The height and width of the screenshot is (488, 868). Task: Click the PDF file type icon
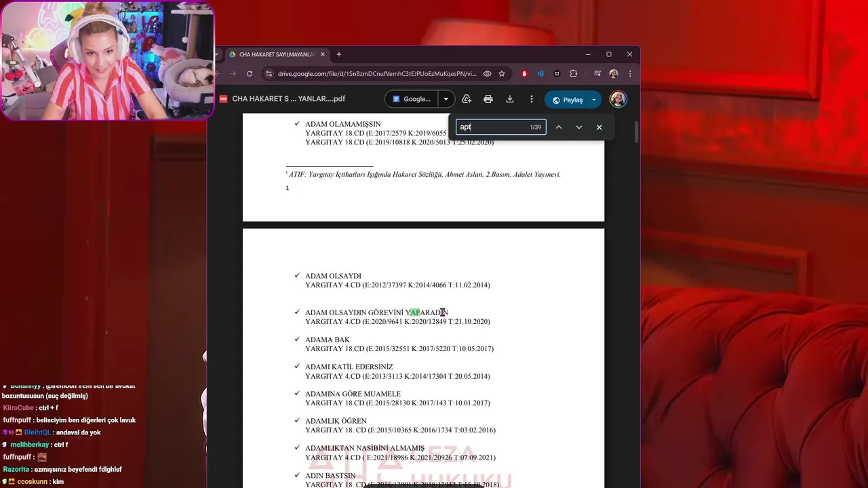pyautogui.click(x=223, y=99)
